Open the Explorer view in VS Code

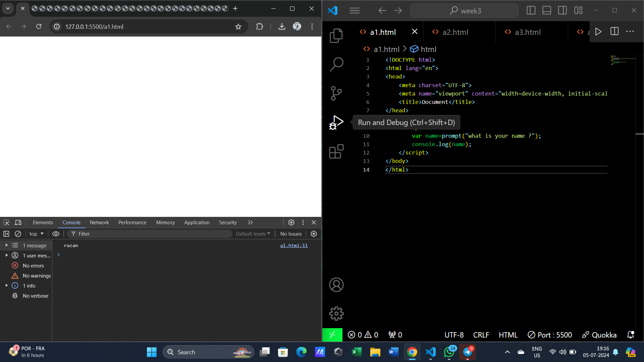(x=336, y=36)
